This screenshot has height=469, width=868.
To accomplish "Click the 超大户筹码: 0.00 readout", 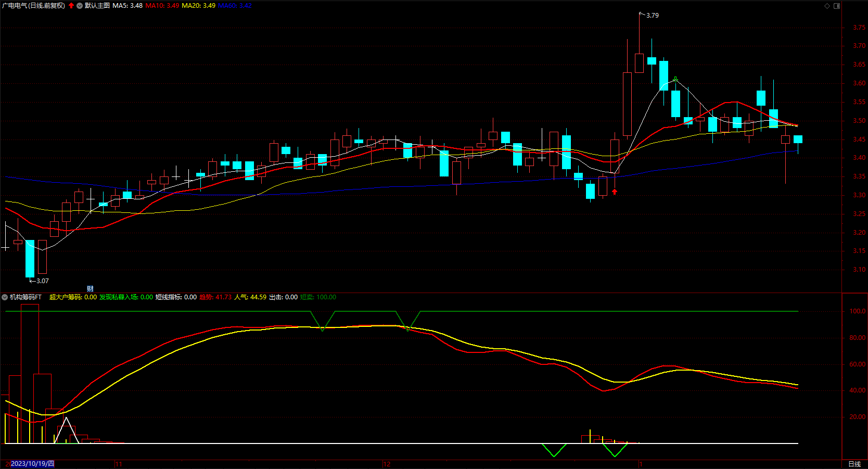I will pyautogui.click(x=73, y=297).
